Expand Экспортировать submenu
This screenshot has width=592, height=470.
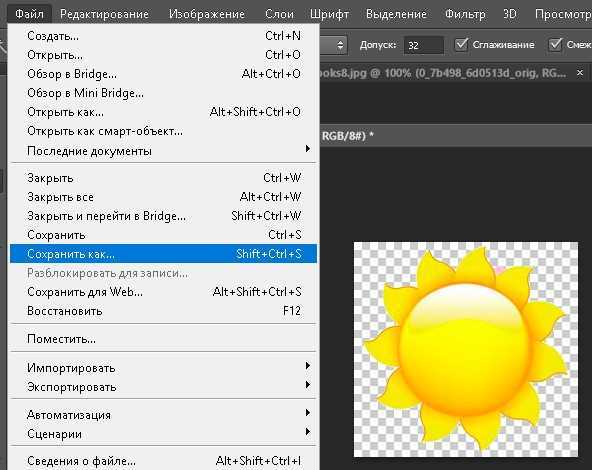163,387
